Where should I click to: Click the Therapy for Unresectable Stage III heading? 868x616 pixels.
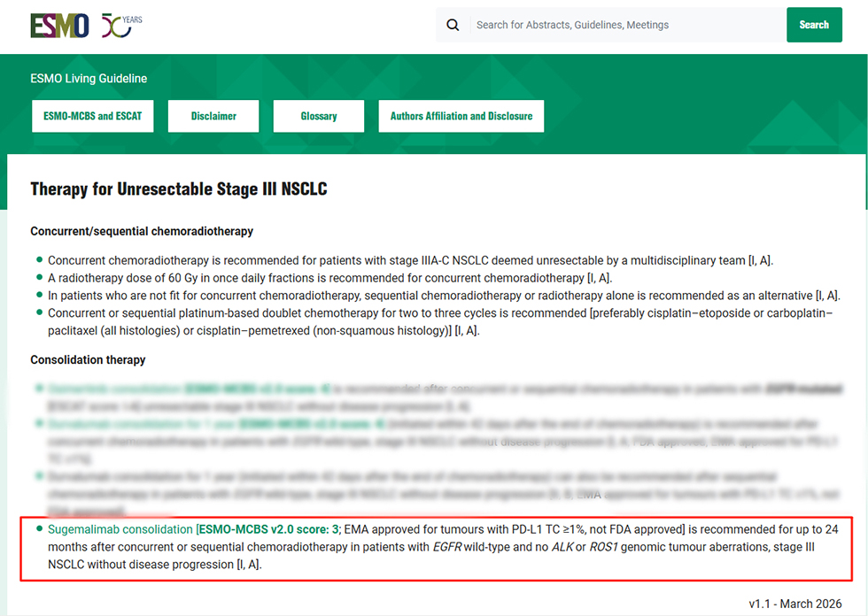[x=179, y=189]
